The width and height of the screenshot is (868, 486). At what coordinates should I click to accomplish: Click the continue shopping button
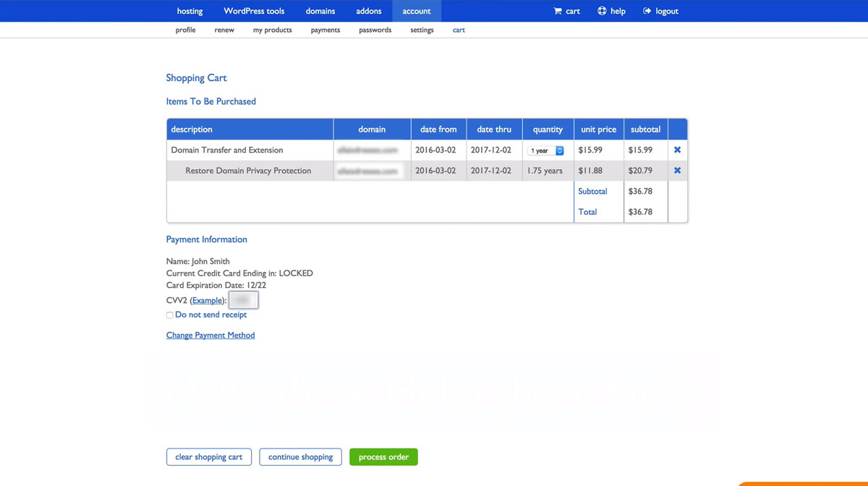(300, 457)
